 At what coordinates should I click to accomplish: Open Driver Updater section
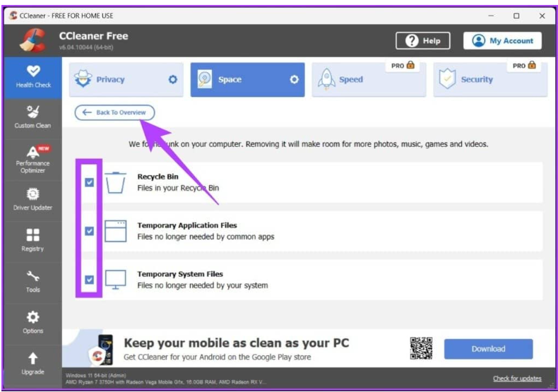click(33, 199)
